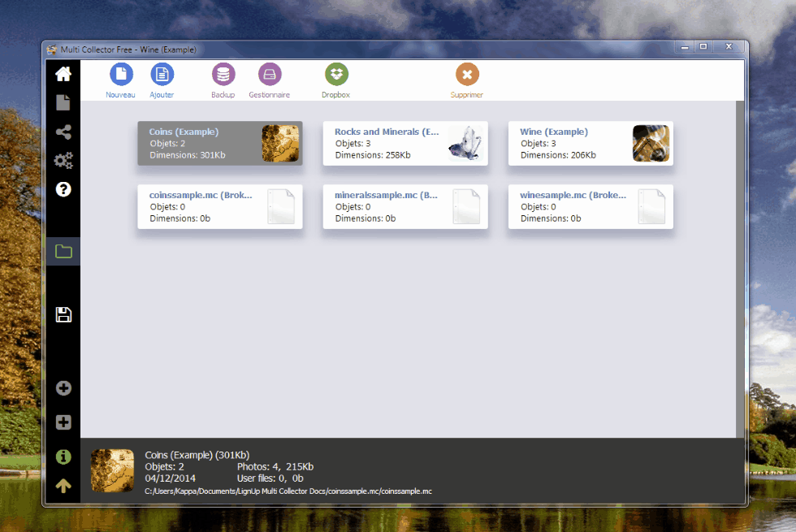Click the Supprimer delete button

(467, 80)
